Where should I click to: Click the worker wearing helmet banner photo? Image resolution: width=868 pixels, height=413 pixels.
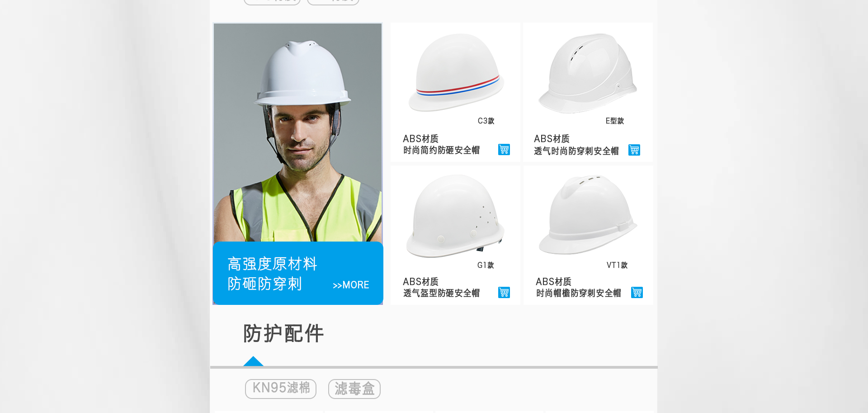click(297, 132)
